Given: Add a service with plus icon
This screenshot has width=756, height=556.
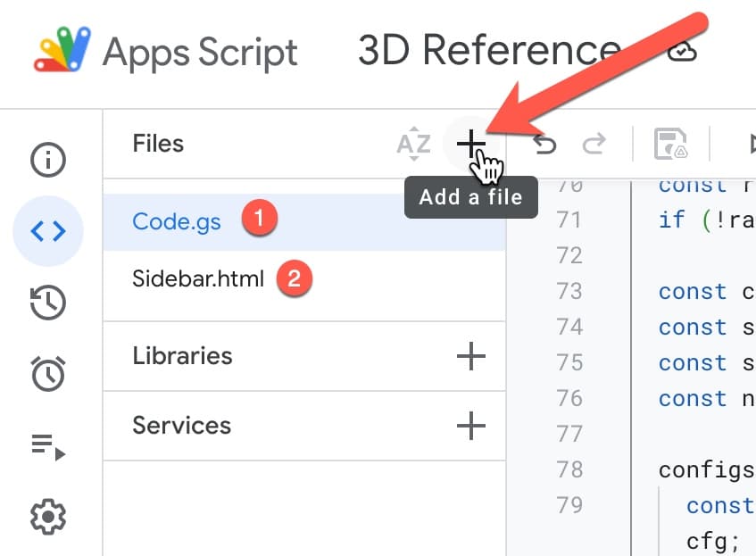Looking at the screenshot, I should [471, 426].
